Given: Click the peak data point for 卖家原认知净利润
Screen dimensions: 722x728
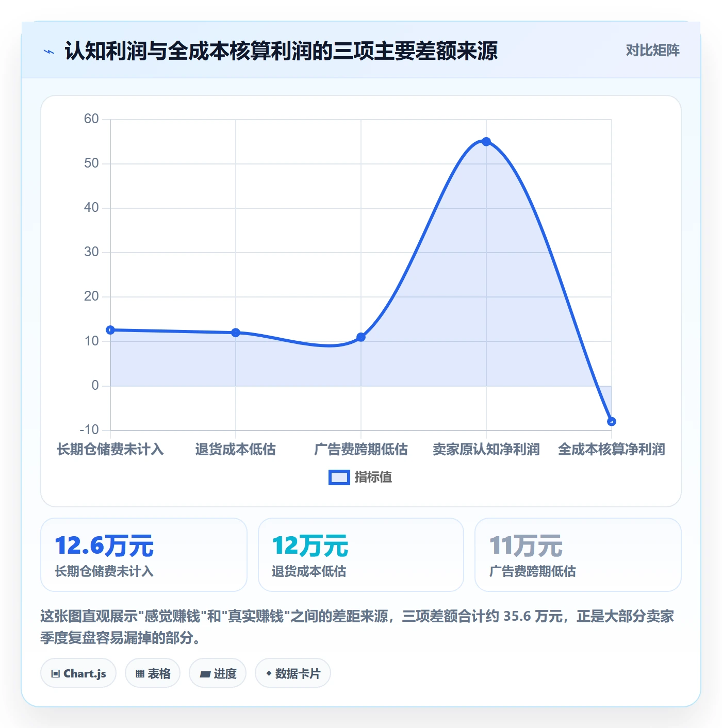Looking at the screenshot, I should pyautogui.click(x=486, y=142).
